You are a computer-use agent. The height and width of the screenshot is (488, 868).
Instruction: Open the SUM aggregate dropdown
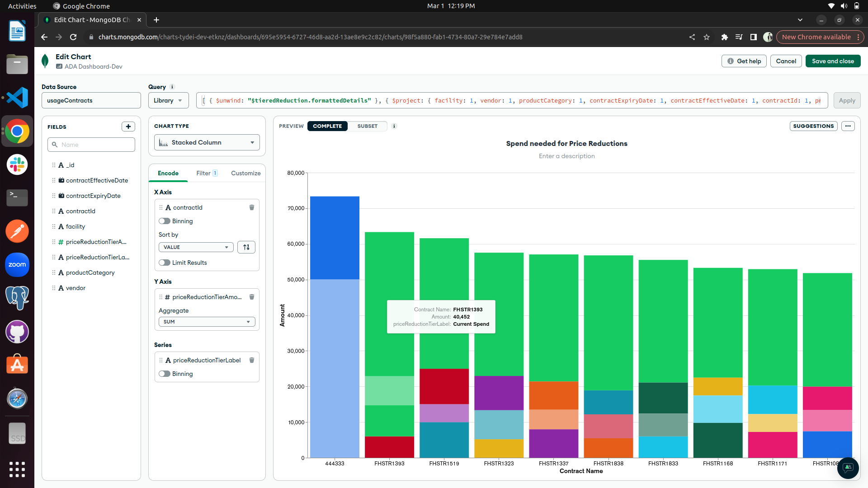tap(207, 321)
